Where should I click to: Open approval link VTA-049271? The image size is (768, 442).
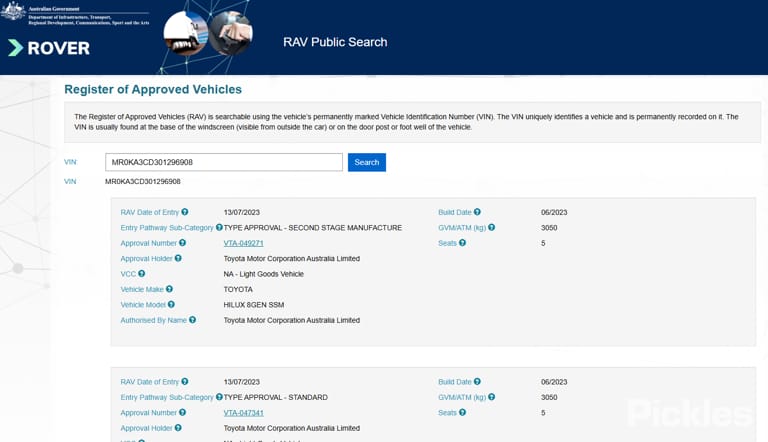click(243, 243)
